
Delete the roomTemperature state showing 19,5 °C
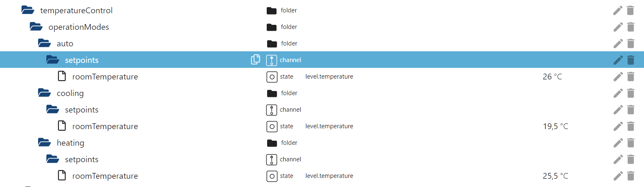630,126
